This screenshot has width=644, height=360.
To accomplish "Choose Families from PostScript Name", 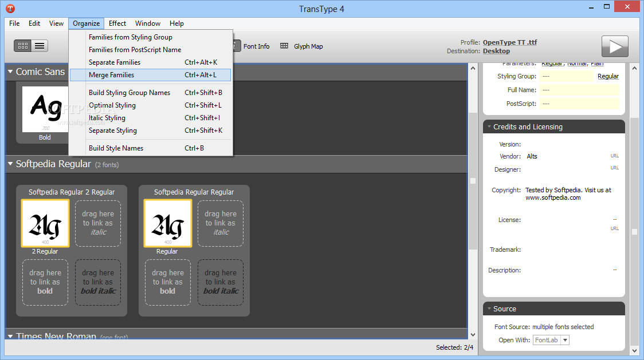I will [150, 50].
